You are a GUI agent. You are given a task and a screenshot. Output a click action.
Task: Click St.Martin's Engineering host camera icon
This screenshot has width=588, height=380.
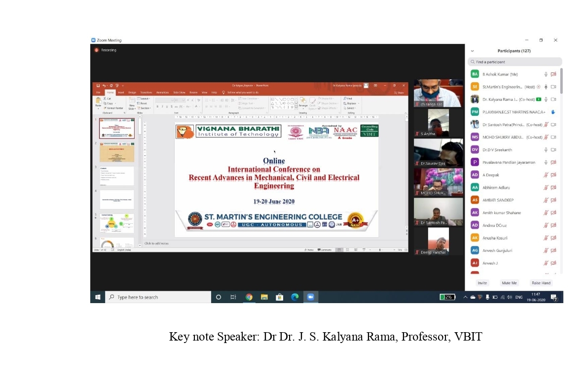click(x=553, y=87)
